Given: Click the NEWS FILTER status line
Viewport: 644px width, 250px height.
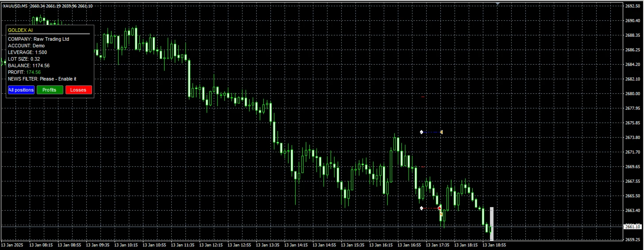Looking at the screenshot, I should pyautogui.click(x=42, y=79).
